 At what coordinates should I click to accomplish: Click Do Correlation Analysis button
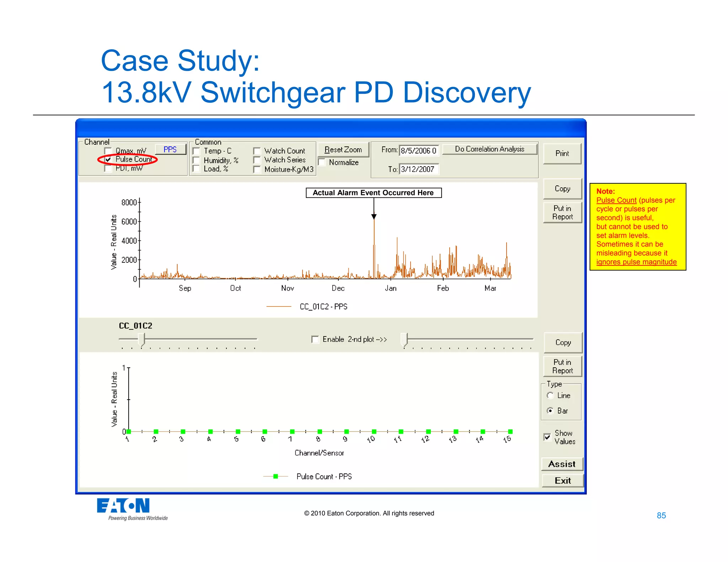[x=489, y=149]
